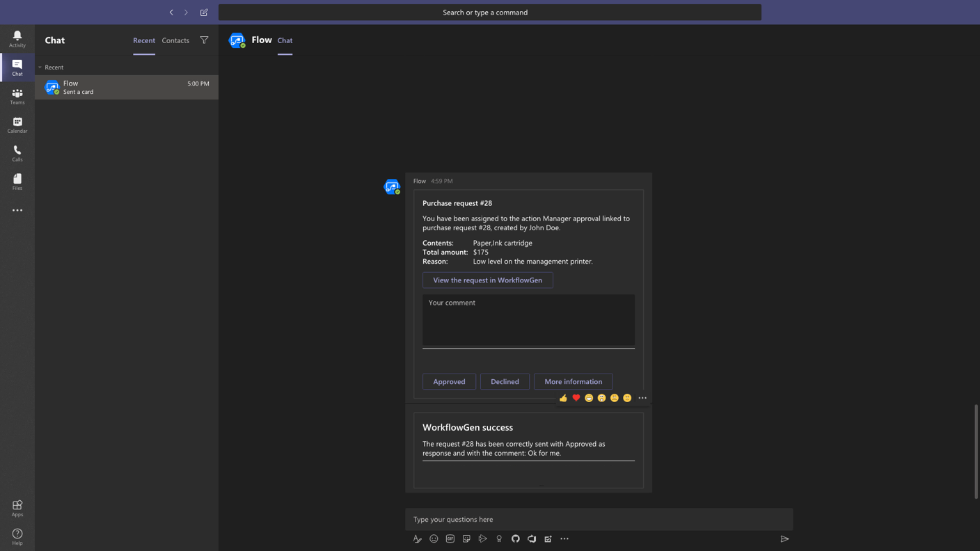Click the Flow avatar in the conversation header
Image resolution: width=980 pixels, height=551 pixels.
[237, 40]
